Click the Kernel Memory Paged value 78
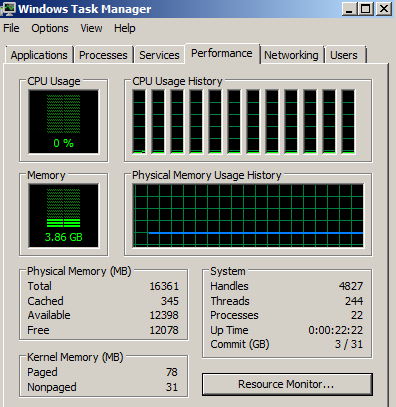396x407 pixels. tap(172, 372)
